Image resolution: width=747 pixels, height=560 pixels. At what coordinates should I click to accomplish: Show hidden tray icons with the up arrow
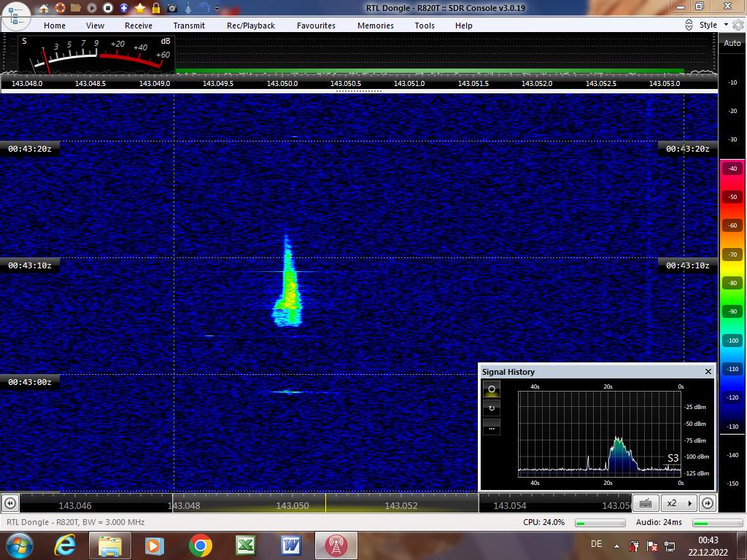(x=616, y=546)
